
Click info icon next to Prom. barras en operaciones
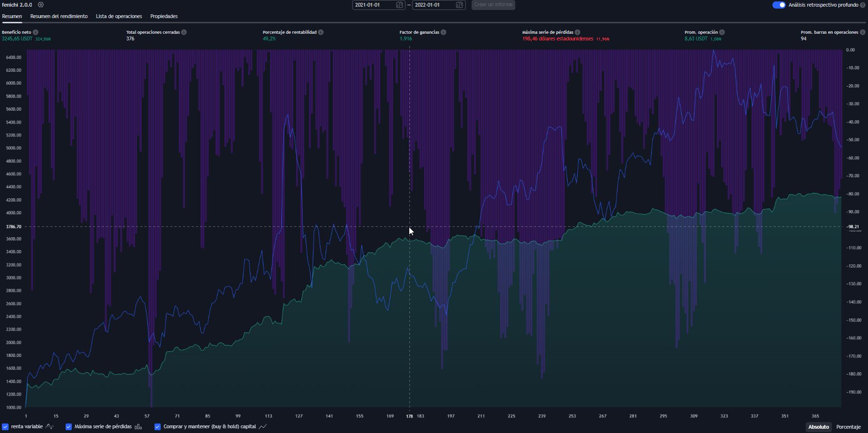pos(863,32)
